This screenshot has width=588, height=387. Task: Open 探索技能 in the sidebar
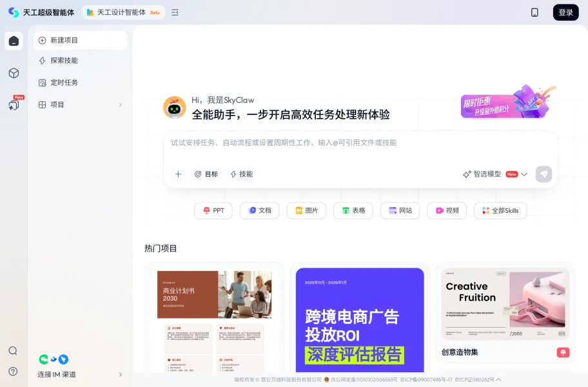pyautogui.click(x=80, y=61)
